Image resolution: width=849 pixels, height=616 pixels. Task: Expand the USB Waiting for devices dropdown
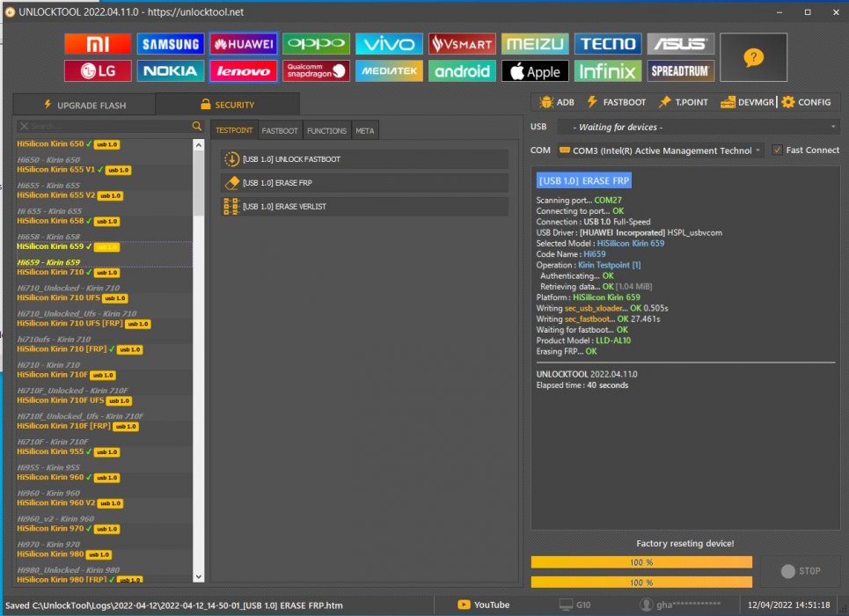[x=699, y=127]
